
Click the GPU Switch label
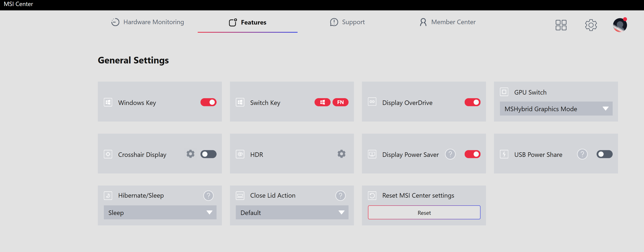coord(530,92)
